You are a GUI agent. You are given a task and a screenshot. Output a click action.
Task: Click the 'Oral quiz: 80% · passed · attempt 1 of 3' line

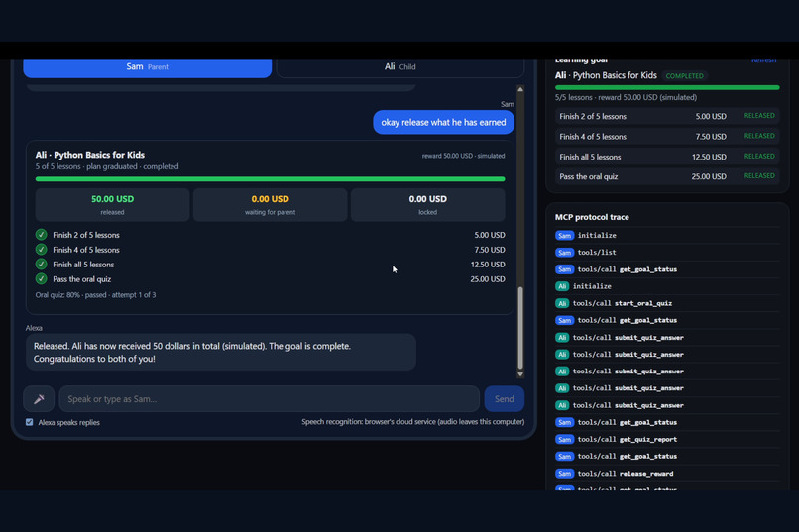coord(95,295)
